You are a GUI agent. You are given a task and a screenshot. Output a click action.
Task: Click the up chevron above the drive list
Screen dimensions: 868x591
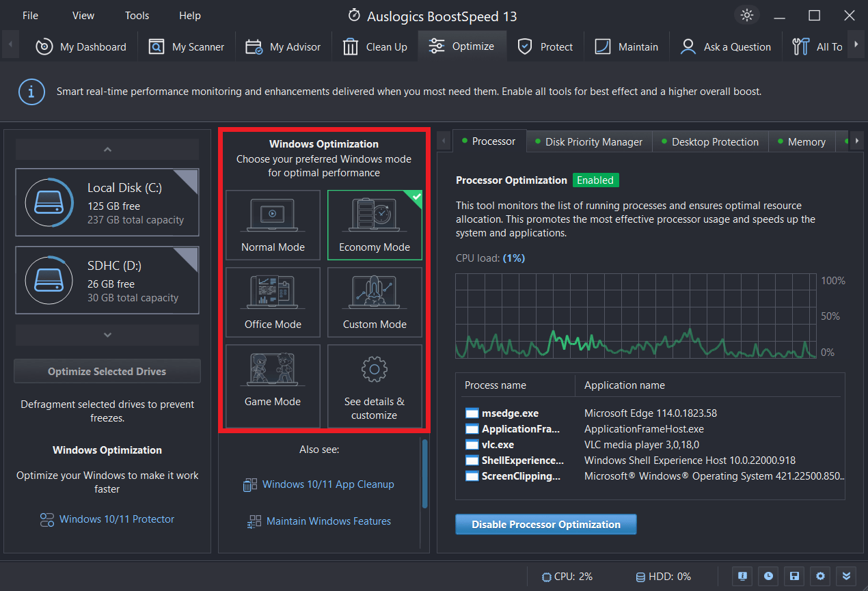pyautogui.click(x=107, y=149)
